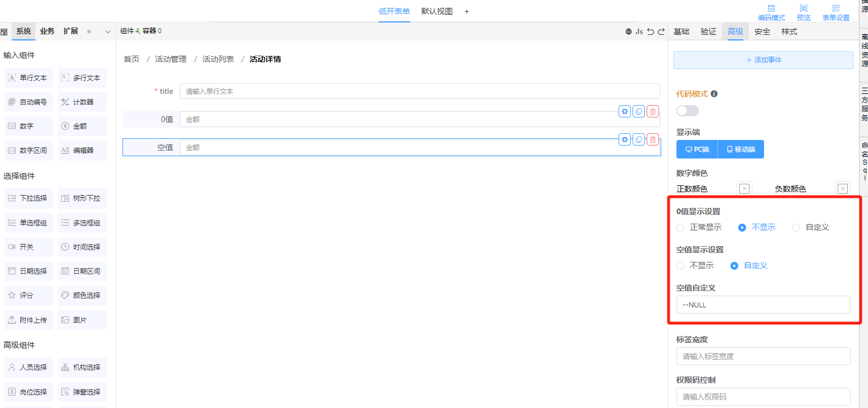Delete the 空值 field with trash icon
Screen dimensions: 868x408
coord(652,139)
